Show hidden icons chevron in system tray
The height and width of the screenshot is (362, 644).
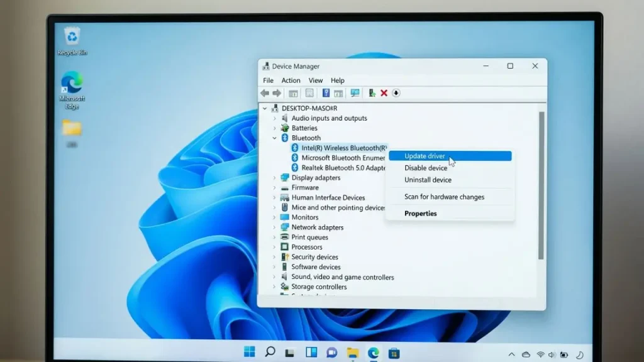(511, 354)
